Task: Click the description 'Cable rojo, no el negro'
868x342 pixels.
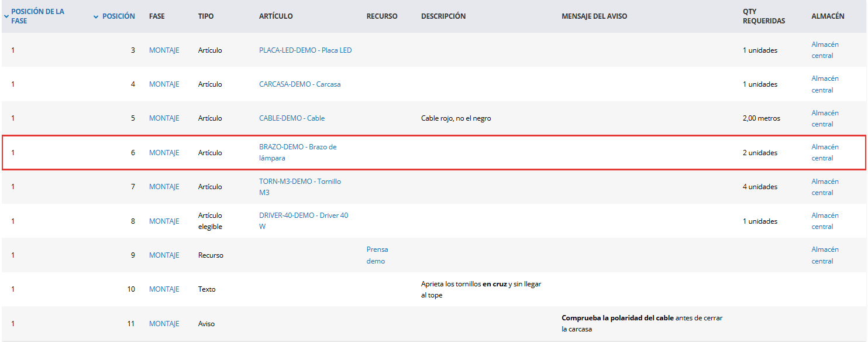Action: point(456,118)
